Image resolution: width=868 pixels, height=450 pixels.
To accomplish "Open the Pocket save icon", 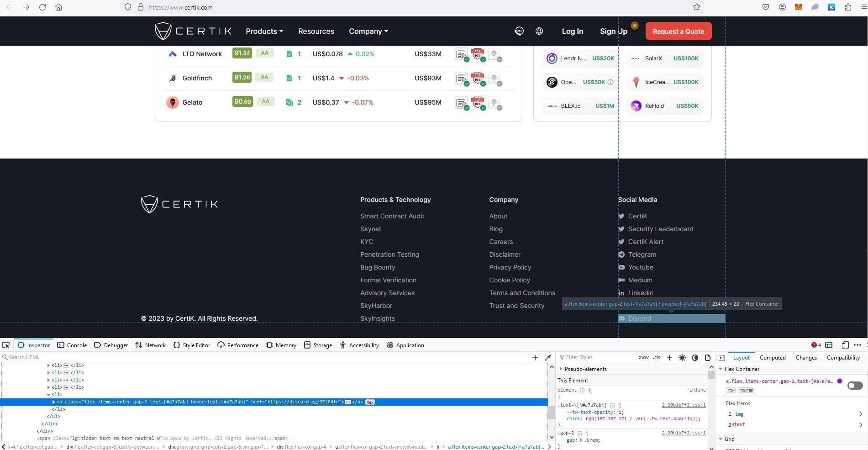I will (x=766, y=7).
